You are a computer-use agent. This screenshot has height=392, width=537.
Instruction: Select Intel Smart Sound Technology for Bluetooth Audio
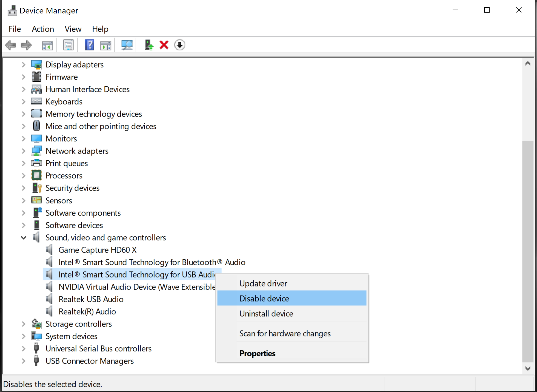[x=152, y=262]
